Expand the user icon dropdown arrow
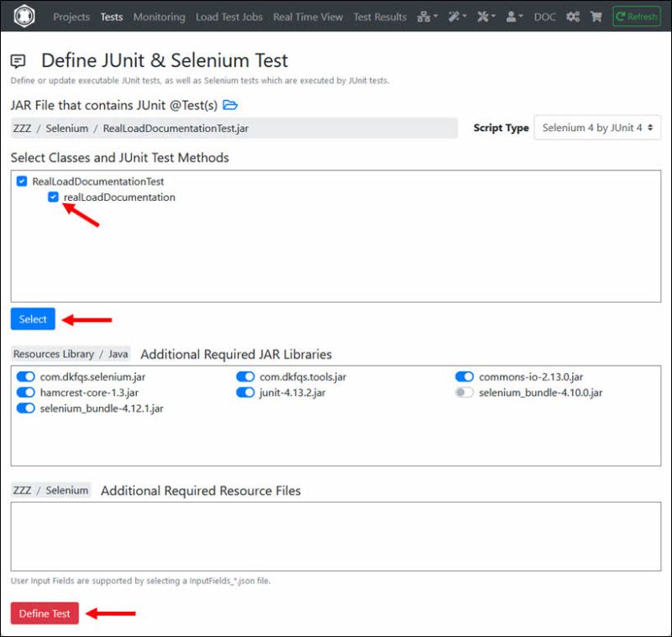The width and height of the screenshot is (672, 637). point(521,16)
